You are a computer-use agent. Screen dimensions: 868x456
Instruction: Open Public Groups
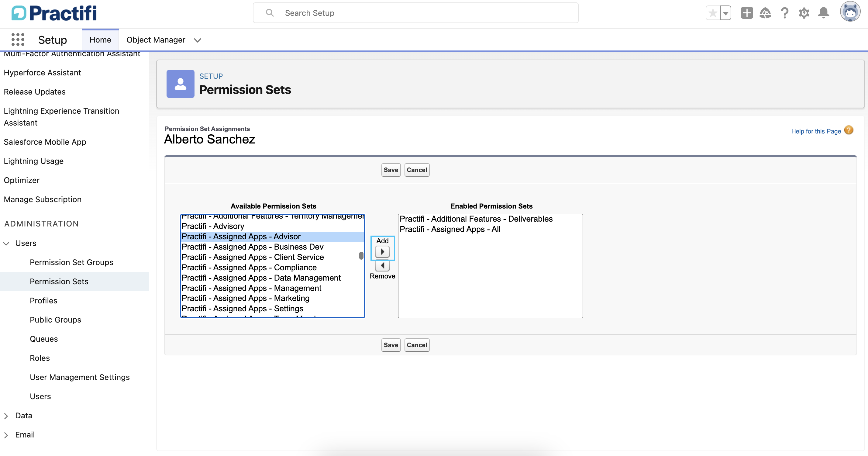click(x=55, y=320)
